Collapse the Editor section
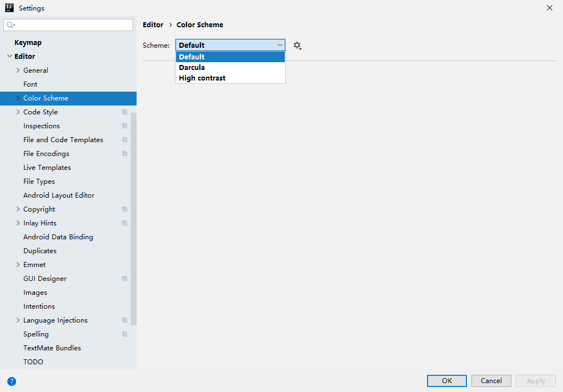The width and height of the screenshot is (563, 392). click(9, 57)
